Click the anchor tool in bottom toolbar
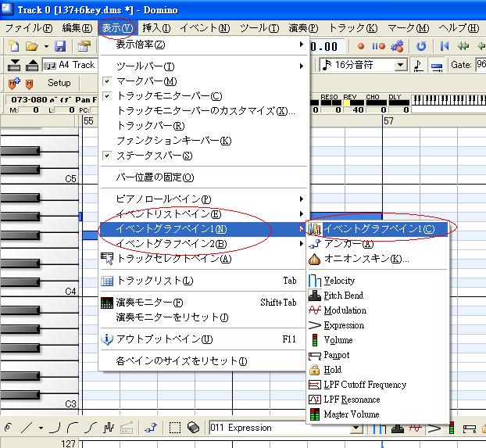The width and height of the screenshot is (486, 448). (x=152, y=428)
